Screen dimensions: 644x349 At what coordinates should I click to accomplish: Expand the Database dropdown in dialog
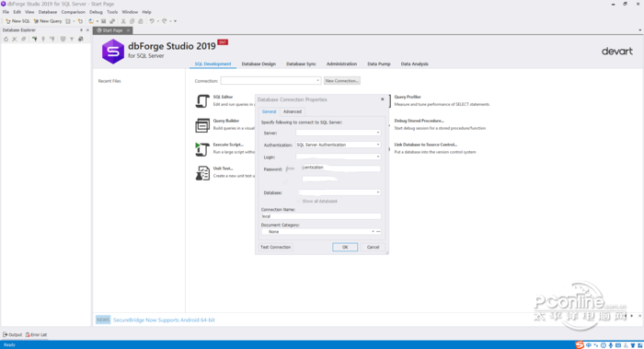(x=378, y=192)
